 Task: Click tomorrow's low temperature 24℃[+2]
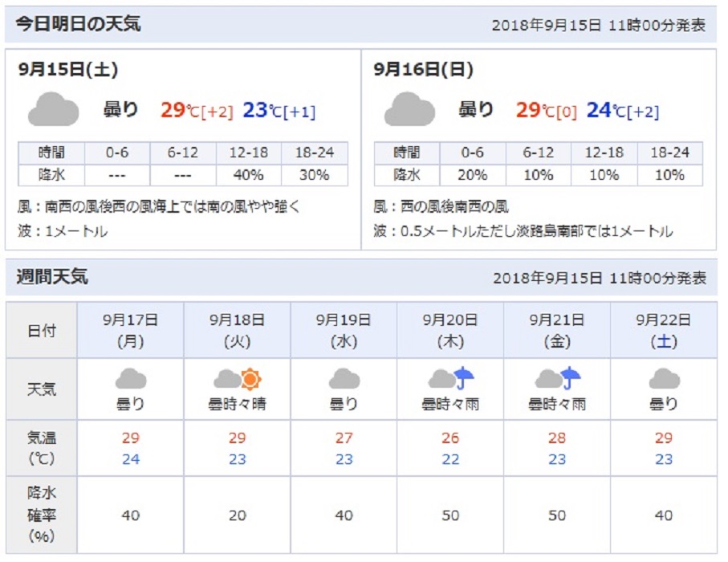click(x=623, y=110)
